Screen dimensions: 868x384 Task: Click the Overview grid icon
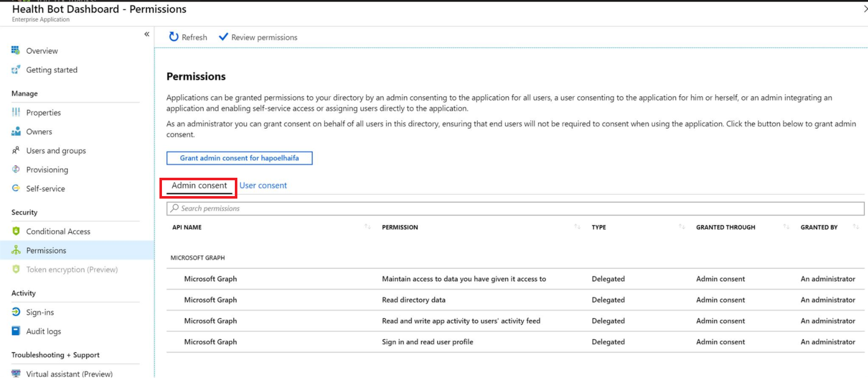click(16, 50)
